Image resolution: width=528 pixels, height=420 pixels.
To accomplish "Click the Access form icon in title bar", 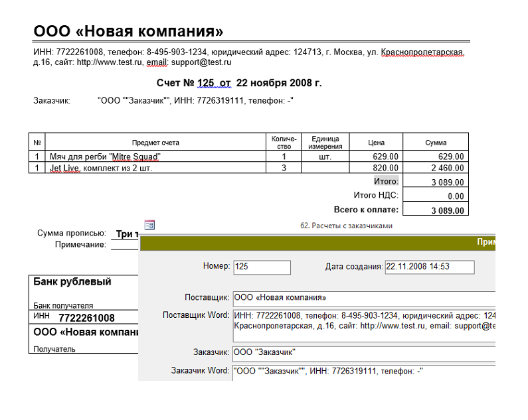I will click(x=149, y=226).
